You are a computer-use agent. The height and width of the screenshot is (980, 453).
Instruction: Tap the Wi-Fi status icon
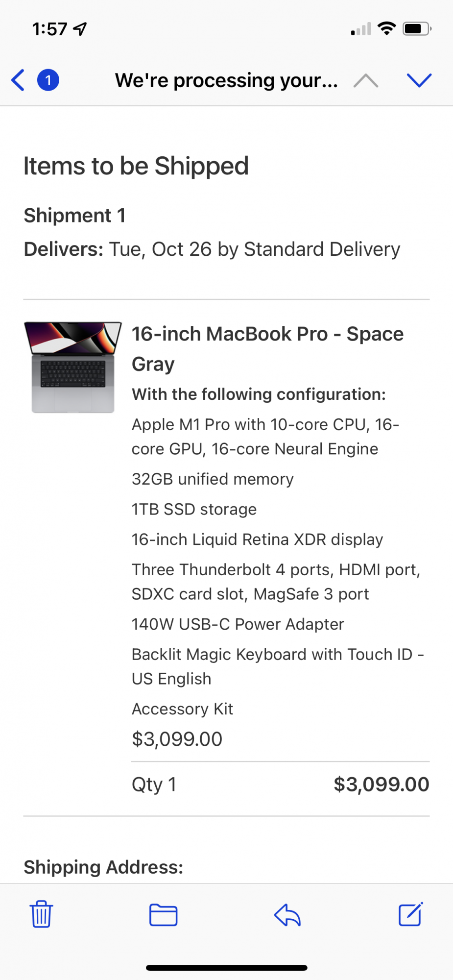[x=387, y=28]
